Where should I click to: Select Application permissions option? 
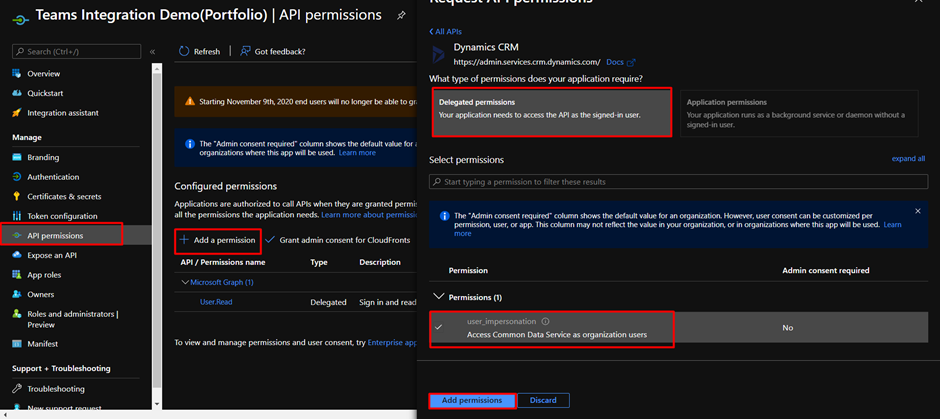(799, 113)
